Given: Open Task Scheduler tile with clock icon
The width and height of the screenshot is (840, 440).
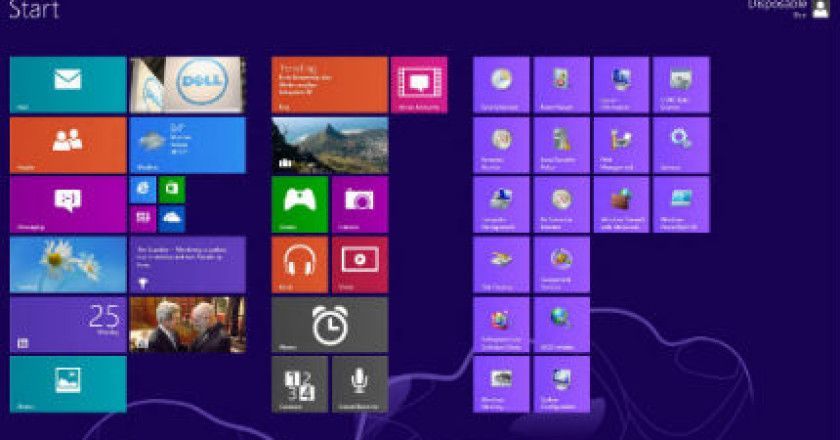Looking at the screenshot, I should 501,85.
